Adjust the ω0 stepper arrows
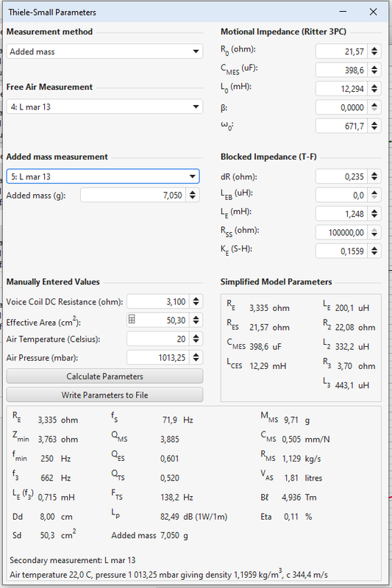Screen dimensions: 392x588 (x=374, y=126)
